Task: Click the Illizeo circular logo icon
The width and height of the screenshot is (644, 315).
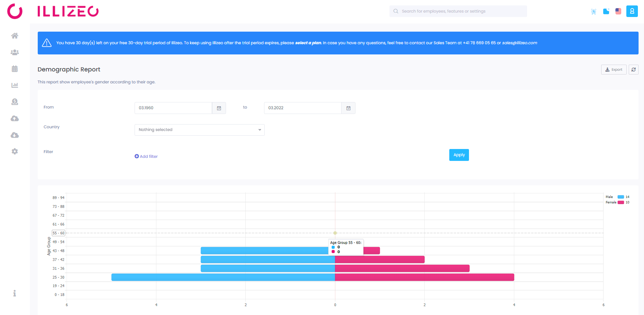Action: (15, 11)
